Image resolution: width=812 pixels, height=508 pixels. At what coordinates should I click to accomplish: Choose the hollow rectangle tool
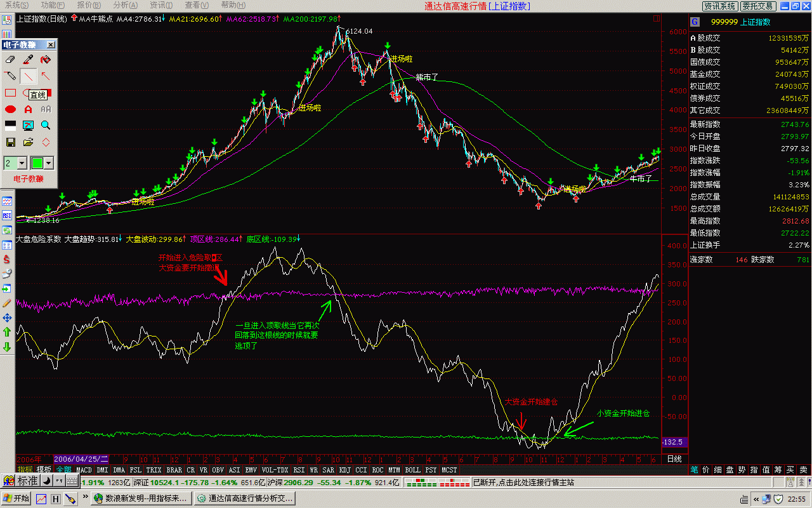tap(10, 93)
